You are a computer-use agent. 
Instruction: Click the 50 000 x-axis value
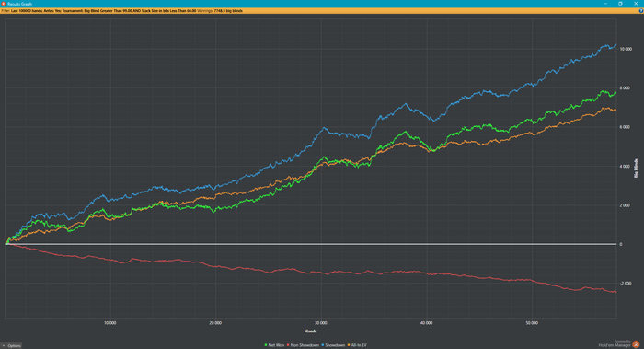coord(532,323)
